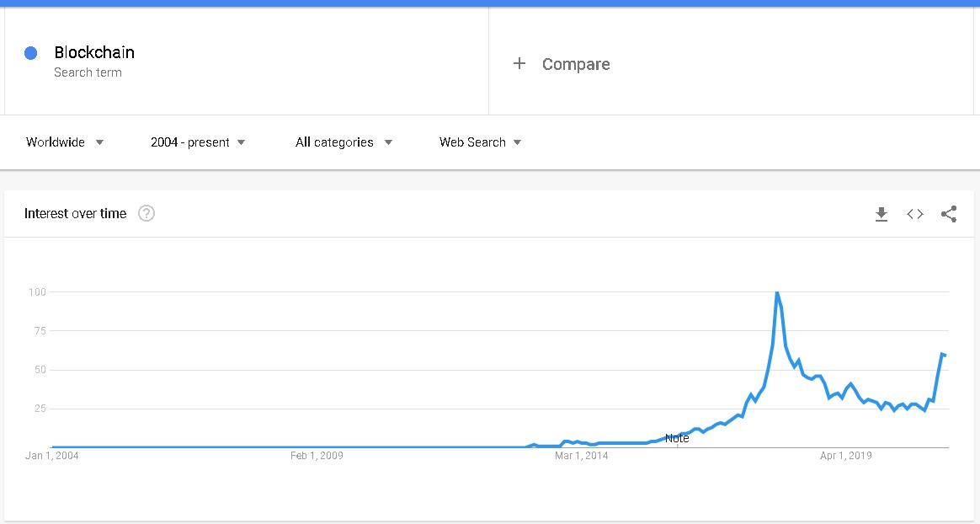Open the All categories dropdown
This screenshot has height=524, width=980.
(x=344, y=142)
